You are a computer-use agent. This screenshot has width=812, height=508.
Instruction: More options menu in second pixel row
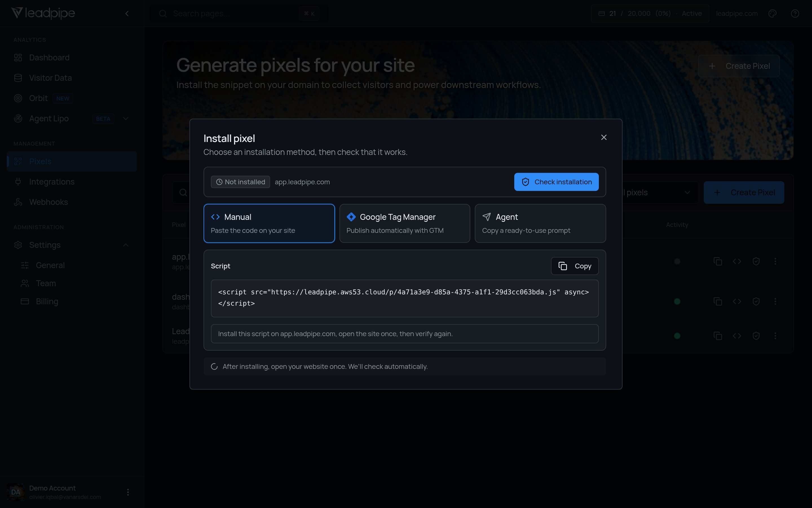(775, 301)
